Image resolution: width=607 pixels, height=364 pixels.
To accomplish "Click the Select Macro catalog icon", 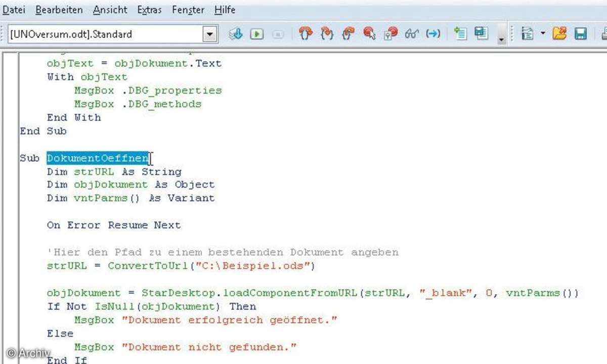I will click(x=528, y=34).
